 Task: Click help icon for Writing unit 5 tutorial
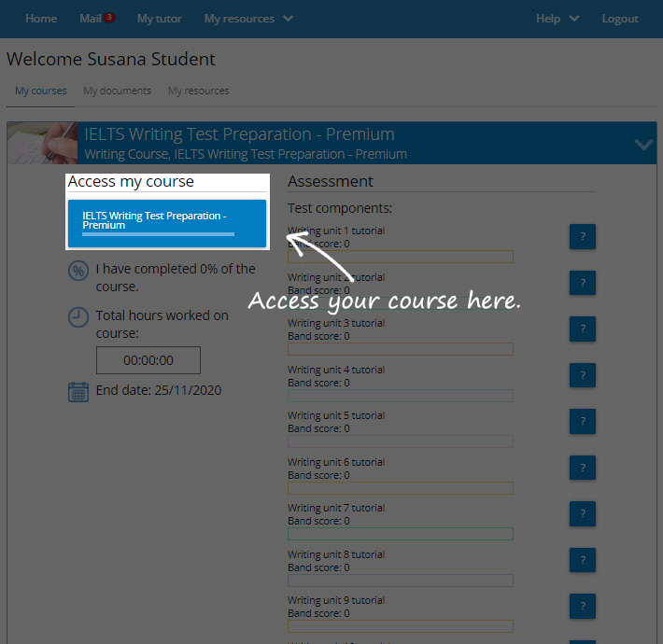582,422
